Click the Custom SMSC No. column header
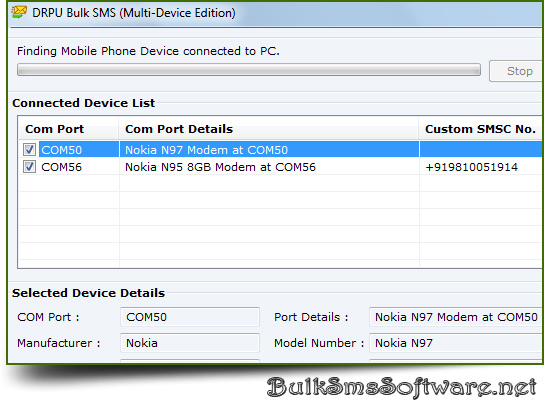The image size is (550, 402). pyautogui.click(x=481, y=129)
